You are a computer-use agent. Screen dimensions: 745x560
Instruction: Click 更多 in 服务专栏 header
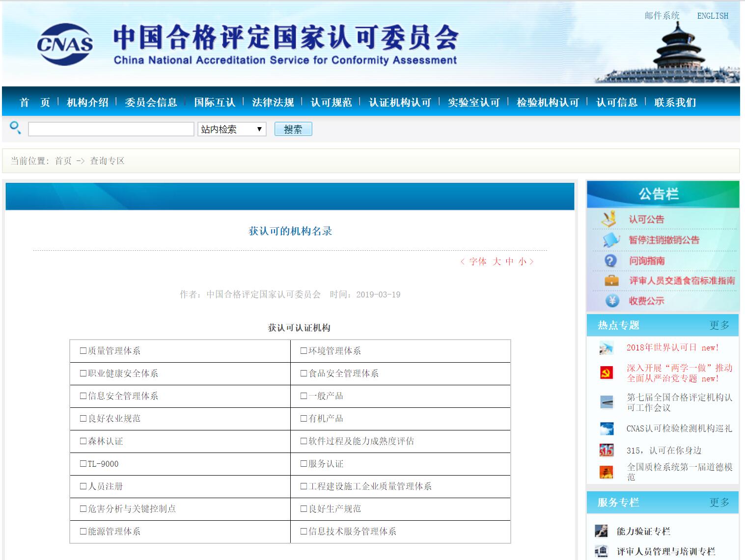[719, 502]
